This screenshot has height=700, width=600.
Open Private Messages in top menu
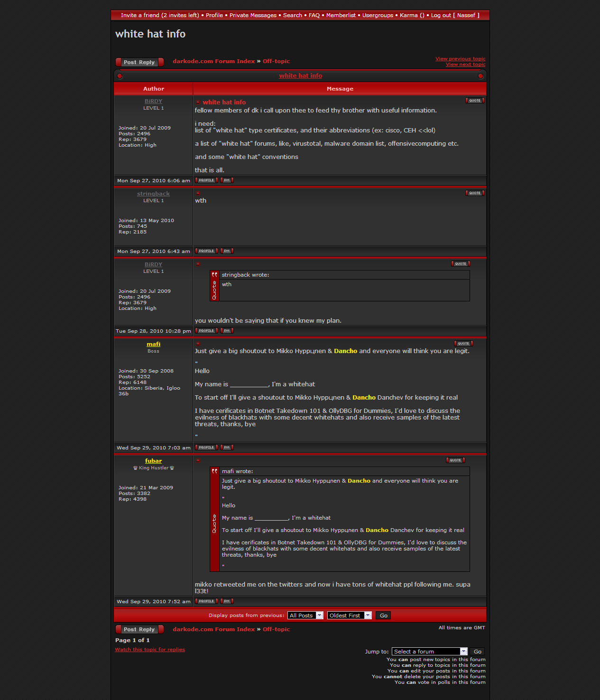click(253, 15)
